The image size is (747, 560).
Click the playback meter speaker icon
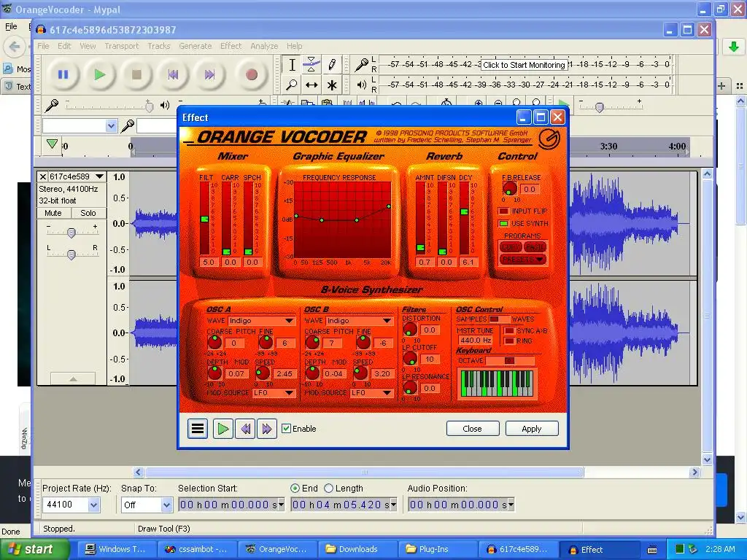[362, 85]
